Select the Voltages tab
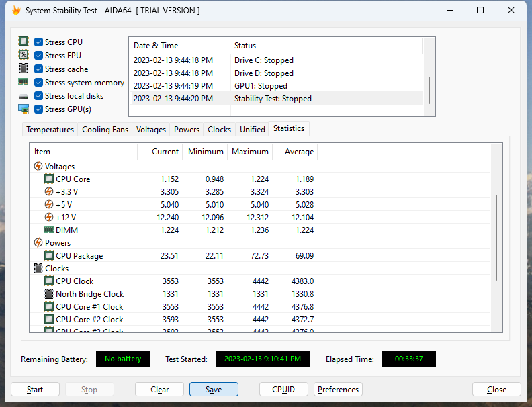Image resolution: width=532 pixels, height=407 pixels. [x=151, y=130]
